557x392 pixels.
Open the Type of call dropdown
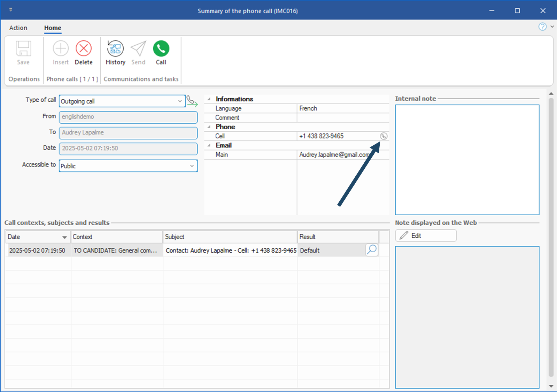pyautogui.click(x=180, y=101)
